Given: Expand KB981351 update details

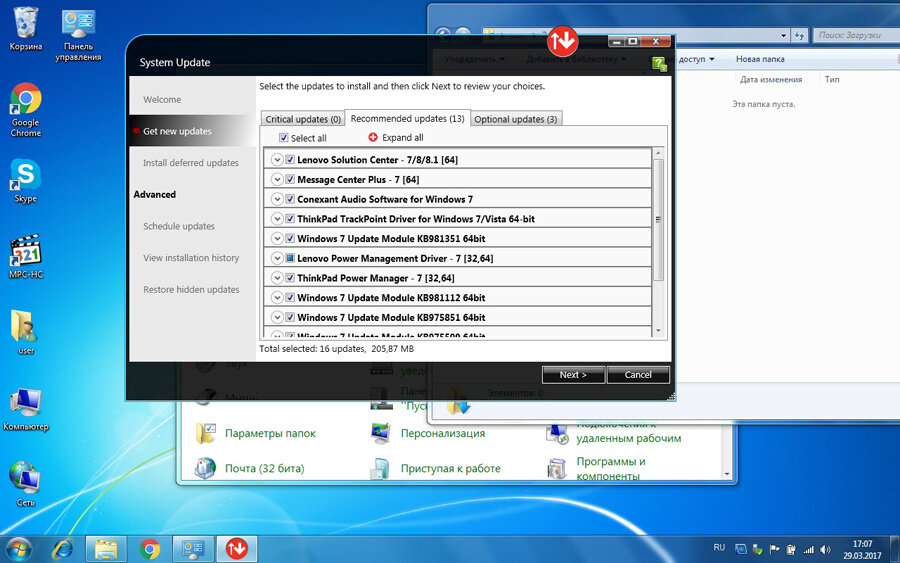Looking at the screenshot, I should click(x=277, y=238).
